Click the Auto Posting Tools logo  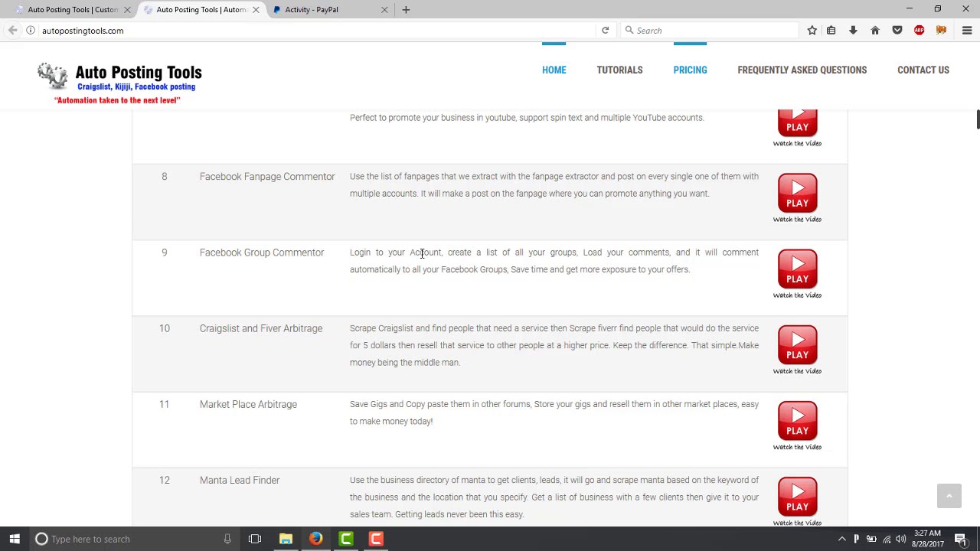[x=120, y=83]
